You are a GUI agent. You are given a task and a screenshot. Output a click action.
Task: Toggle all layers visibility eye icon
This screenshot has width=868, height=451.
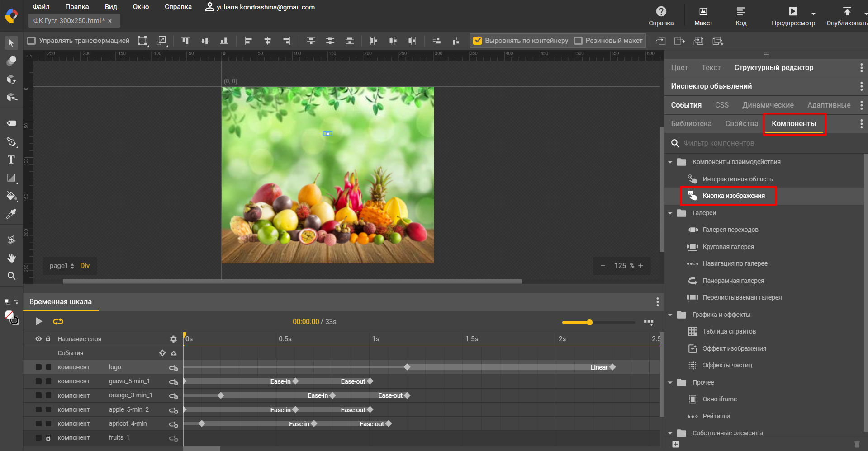coord(38,339)
